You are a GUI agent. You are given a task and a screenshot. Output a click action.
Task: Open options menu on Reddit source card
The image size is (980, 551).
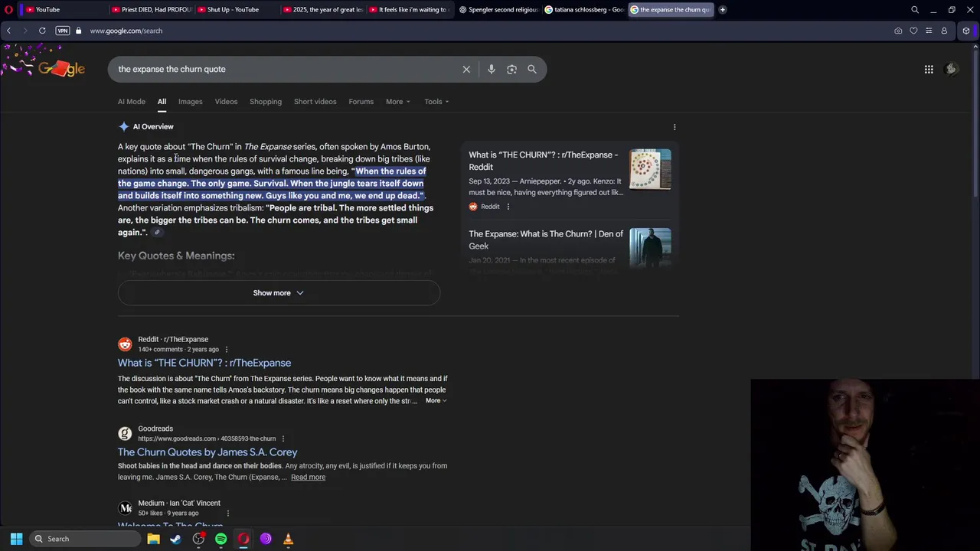(508, 207)
